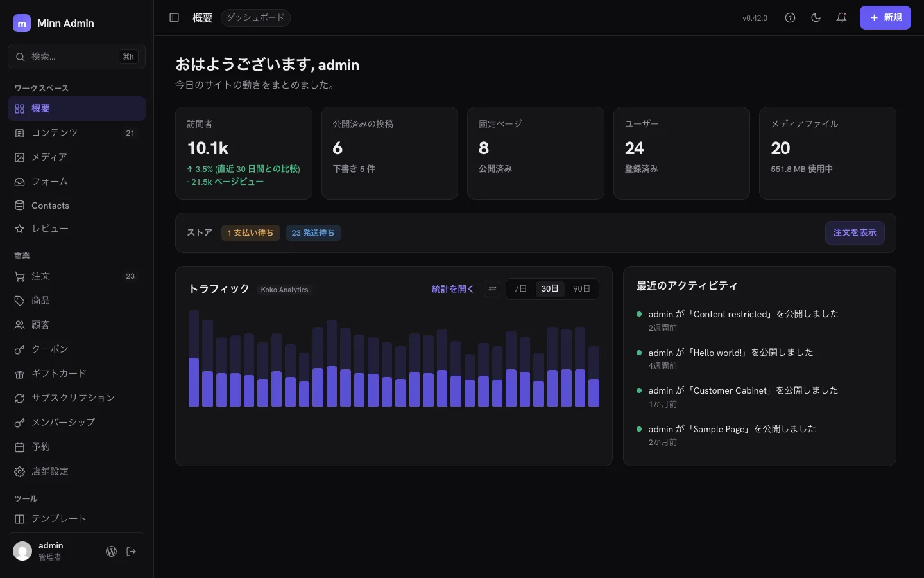Open the 公開済みの投稿 stat card
Image resolution: width=924 pixels, height=578 pixels.
click(389, 153)
